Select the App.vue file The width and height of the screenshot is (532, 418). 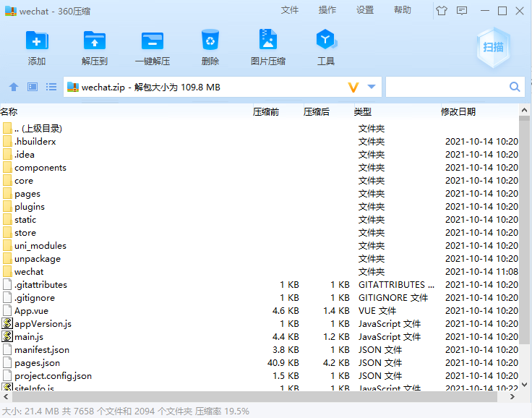point(259,311)
